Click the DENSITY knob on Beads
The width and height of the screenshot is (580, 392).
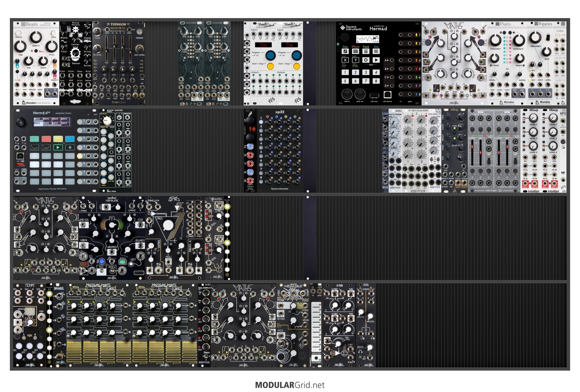pyautogui.click(x=36, y=38)
